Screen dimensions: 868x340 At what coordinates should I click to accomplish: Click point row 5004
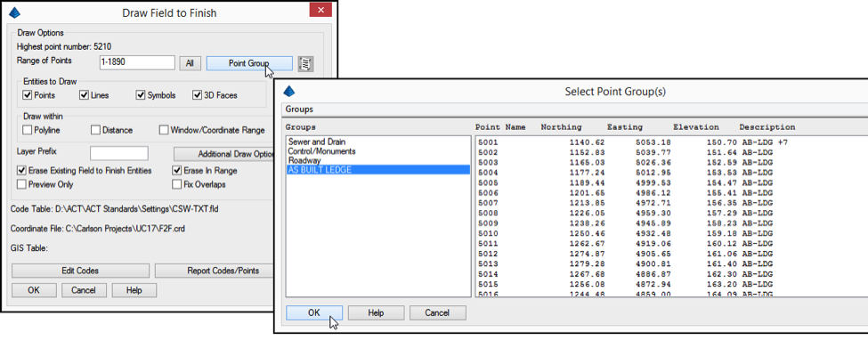[671, 172]
